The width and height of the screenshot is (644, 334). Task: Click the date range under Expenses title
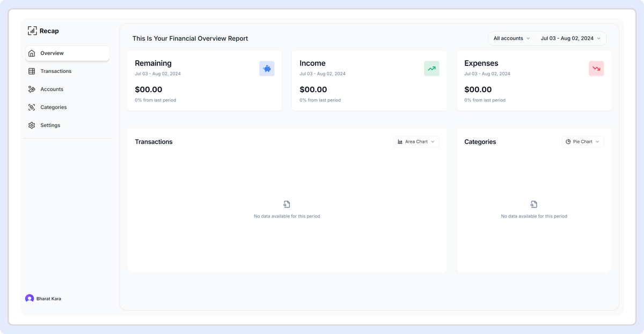487,74
